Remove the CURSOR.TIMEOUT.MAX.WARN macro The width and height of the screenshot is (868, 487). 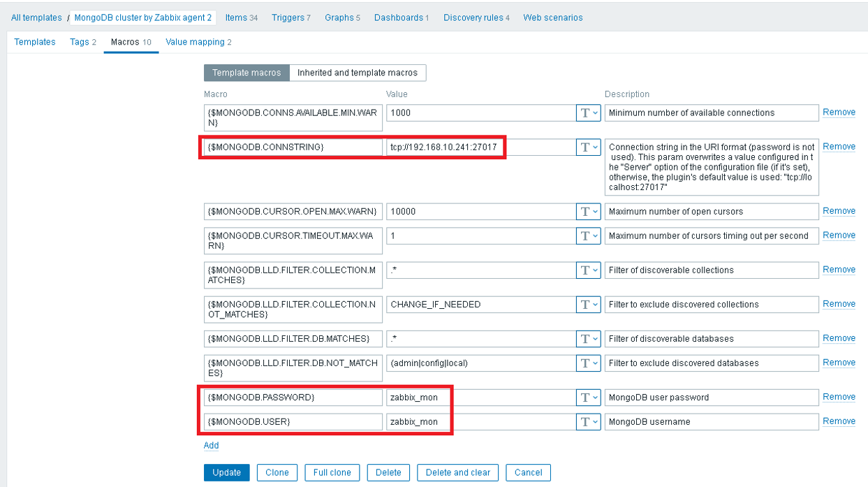pyautogui.click(x=839, y=235)
